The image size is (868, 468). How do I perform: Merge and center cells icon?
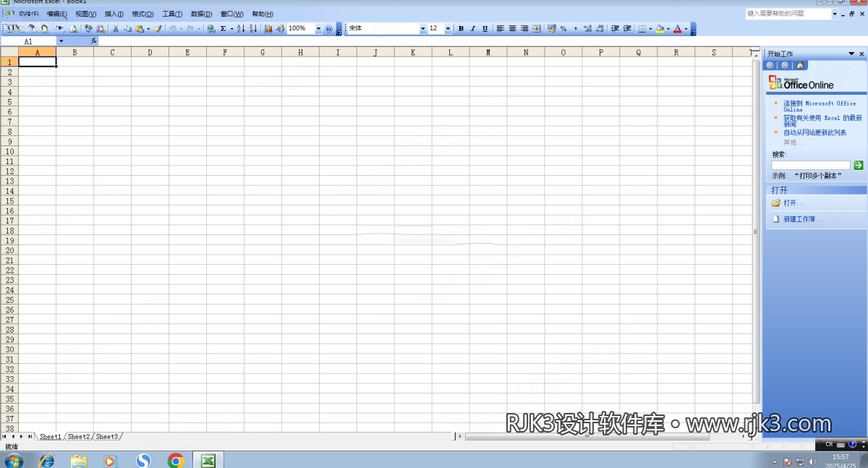(x=537, y=29)
